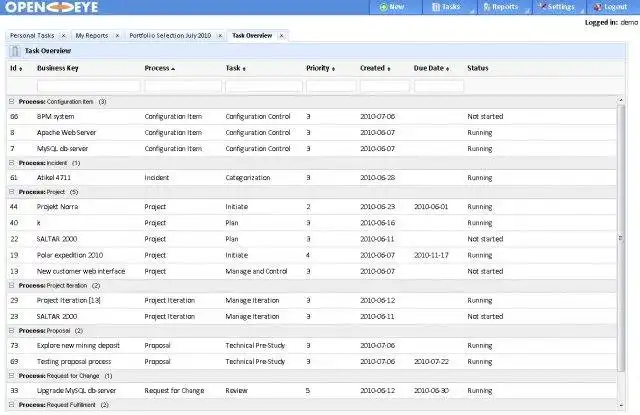Switch to the Personal Tasks tab
Image resolution: width=640 pixels, height=415 pixels.
click(32, 36)
